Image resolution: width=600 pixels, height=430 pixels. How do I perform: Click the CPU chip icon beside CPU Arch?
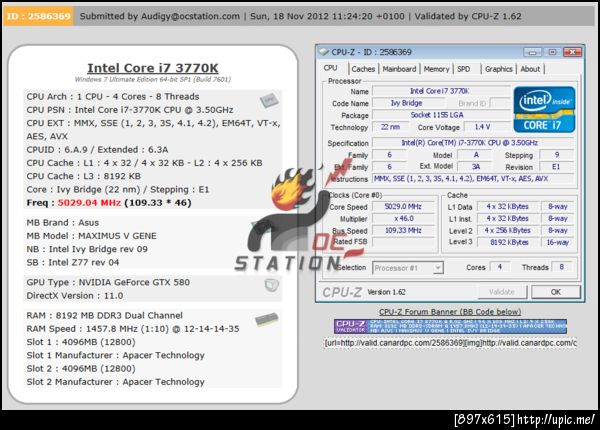(x=269, y=100)
